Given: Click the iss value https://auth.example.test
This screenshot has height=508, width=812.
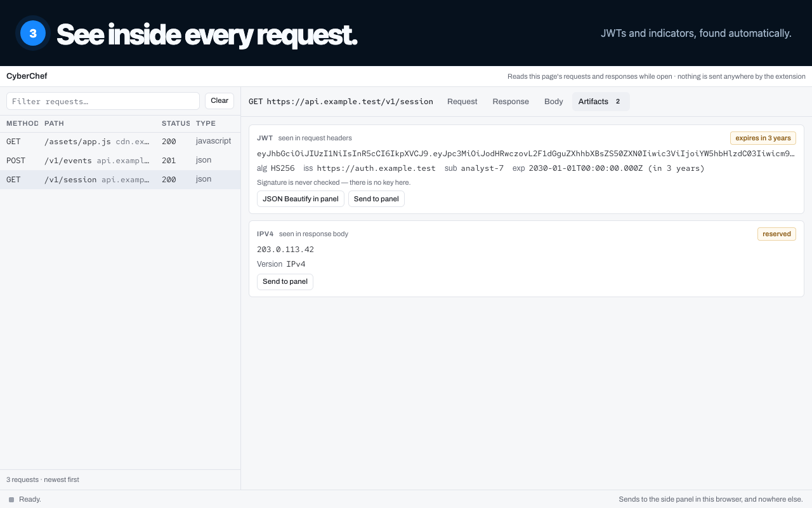Looking at the screenshot, I should [x=376, y=168].
